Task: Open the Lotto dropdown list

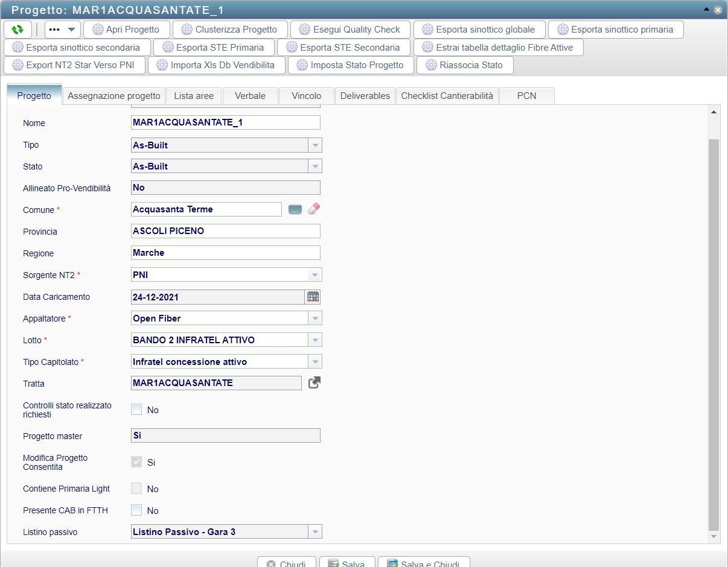Action: (315, 340)
